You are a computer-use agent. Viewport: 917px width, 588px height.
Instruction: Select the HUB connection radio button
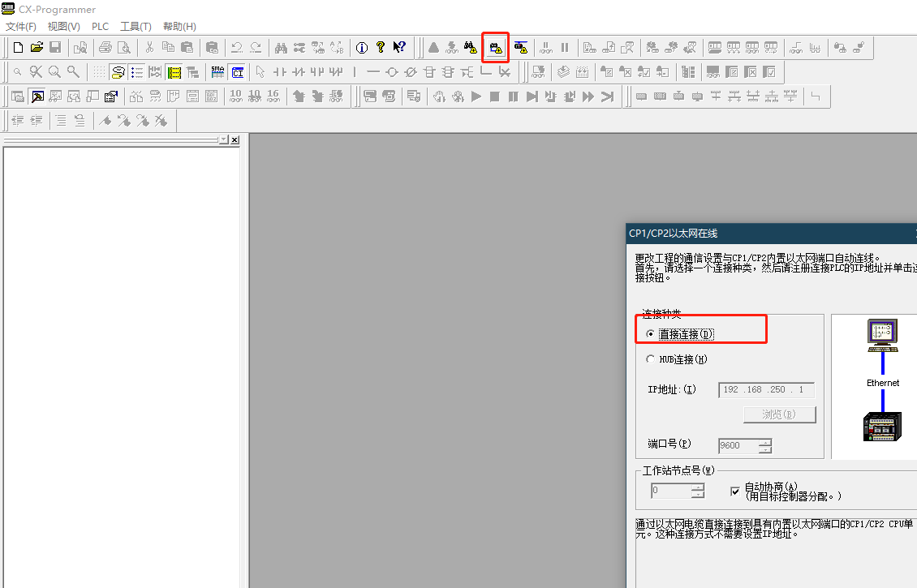[650, 358]
